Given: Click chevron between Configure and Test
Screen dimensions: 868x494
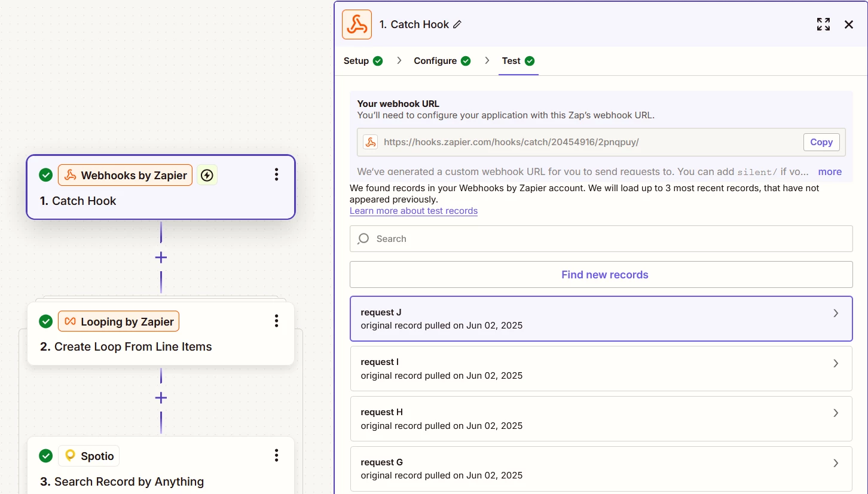Looking at the screenshot, I should tap(487, 61).
